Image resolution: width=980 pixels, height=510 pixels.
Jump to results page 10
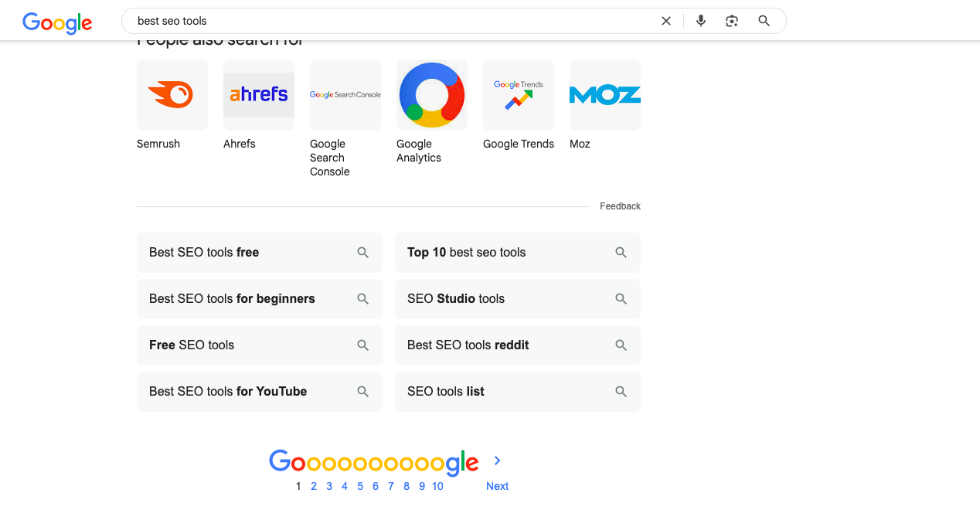click(437, 486)
